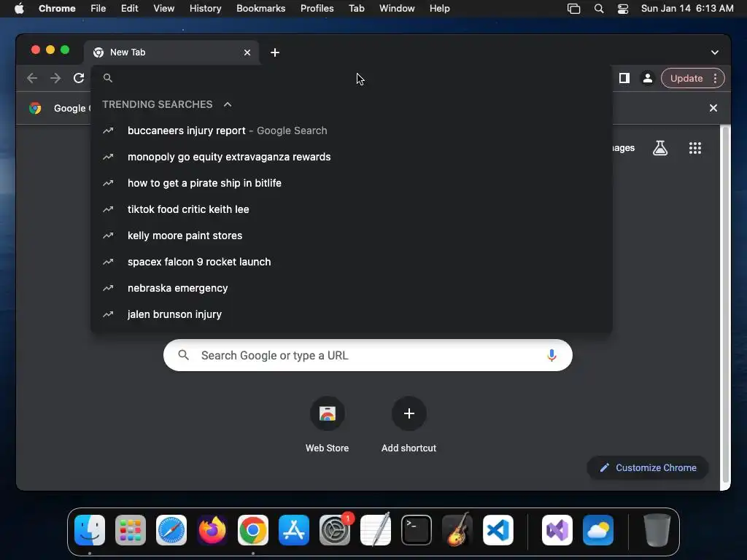Image resolution: width=747 pixels, height=560 pixels.
Task: Collapse the Trending Searches section
Action: [228, 104]
